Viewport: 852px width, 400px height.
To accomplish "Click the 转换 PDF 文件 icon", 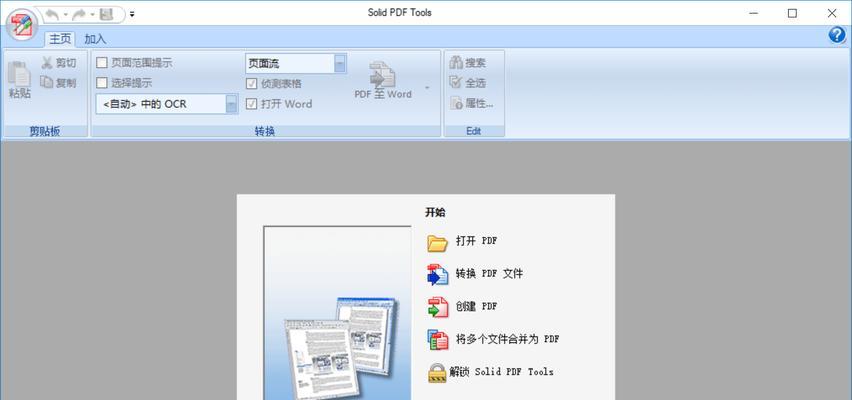I will pyautogui.click(x=437, y=274).
